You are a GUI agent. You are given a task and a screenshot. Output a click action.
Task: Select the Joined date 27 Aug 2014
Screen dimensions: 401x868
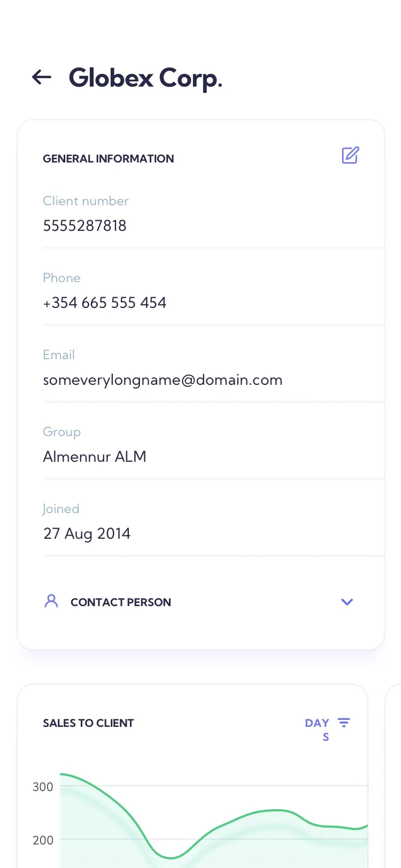pyautogui.click(x=87, y=533)
